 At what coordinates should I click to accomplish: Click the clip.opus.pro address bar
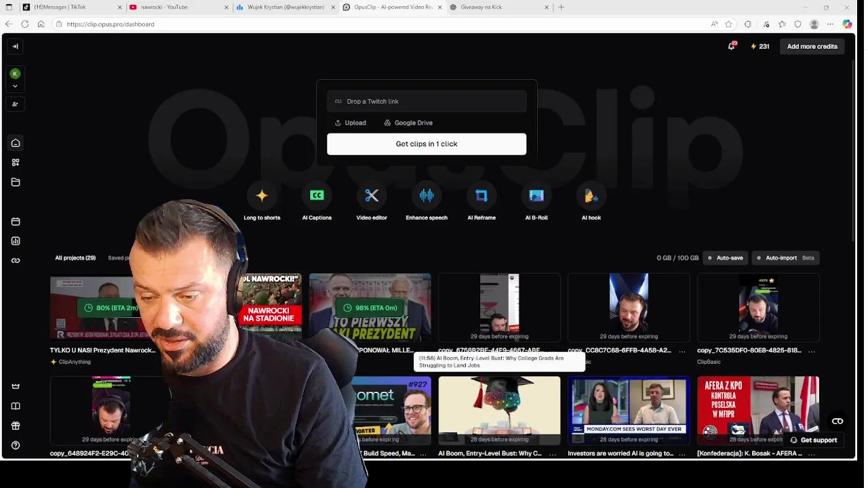pyautogui.click(x=380, y=24)
